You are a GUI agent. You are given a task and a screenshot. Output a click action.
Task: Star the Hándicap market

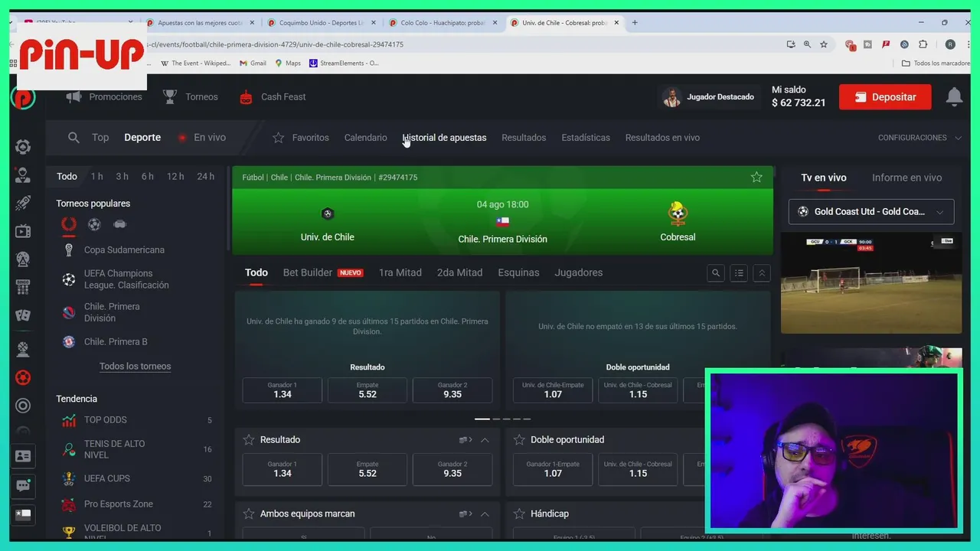click(519, 514)
